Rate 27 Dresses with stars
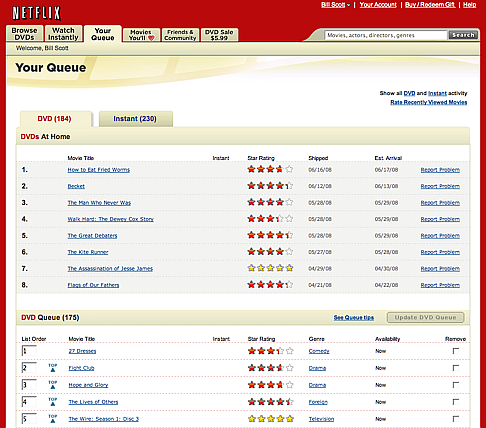Viewport: 486px width, 428px height. click(271, 351)
